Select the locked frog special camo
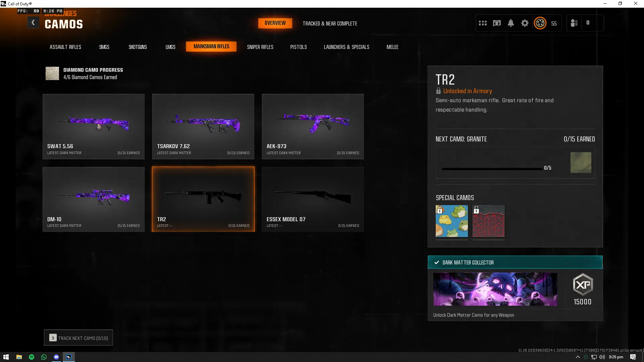Viewport: 644px width, 362px height. [x=451, y=221]
